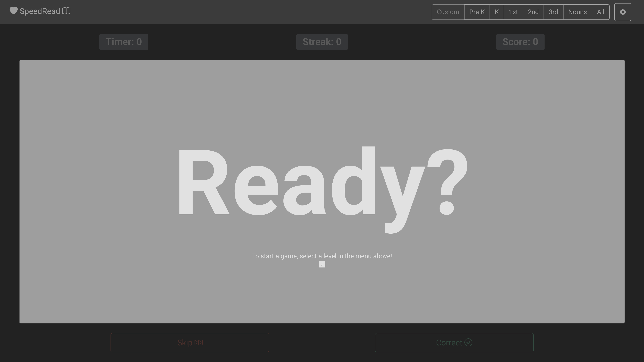Image resolution: width=644 pixels, height=362 pixels.
Task: Click the Score display field
Action: tap(520, 42)
